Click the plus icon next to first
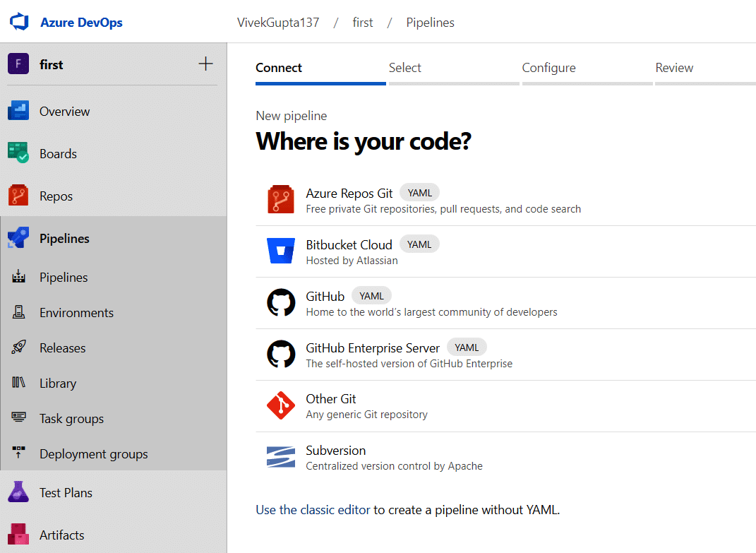 [205, 64]
